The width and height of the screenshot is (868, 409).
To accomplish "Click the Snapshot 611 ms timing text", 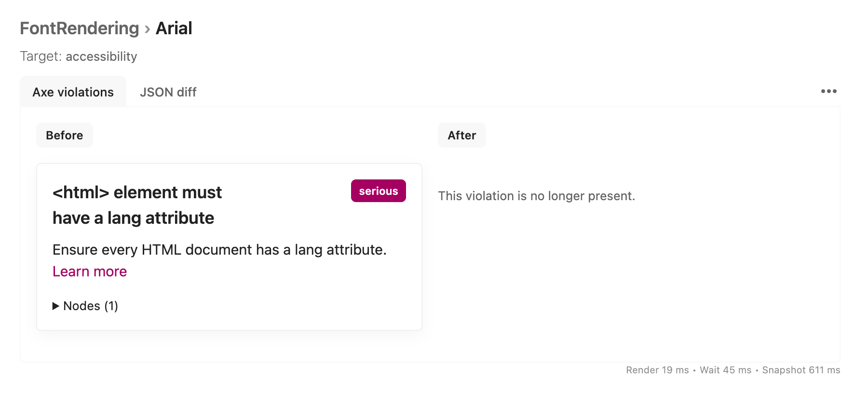I will coord(800,370).
